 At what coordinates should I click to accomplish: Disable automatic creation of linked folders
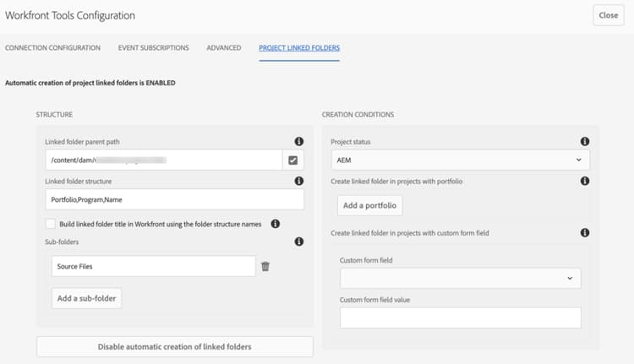[x=175, y=346]
